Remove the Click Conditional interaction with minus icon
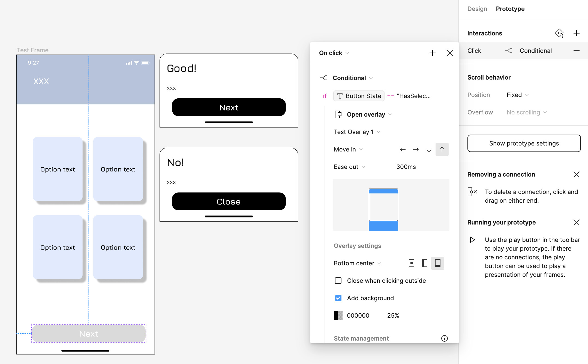Screen dimensions: 588x364 pos(576,51)
